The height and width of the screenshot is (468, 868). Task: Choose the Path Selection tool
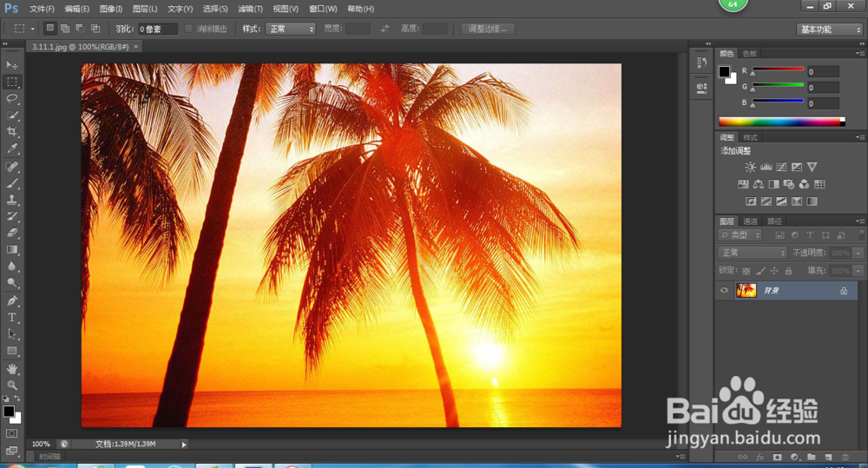click(x=11, y=334)
